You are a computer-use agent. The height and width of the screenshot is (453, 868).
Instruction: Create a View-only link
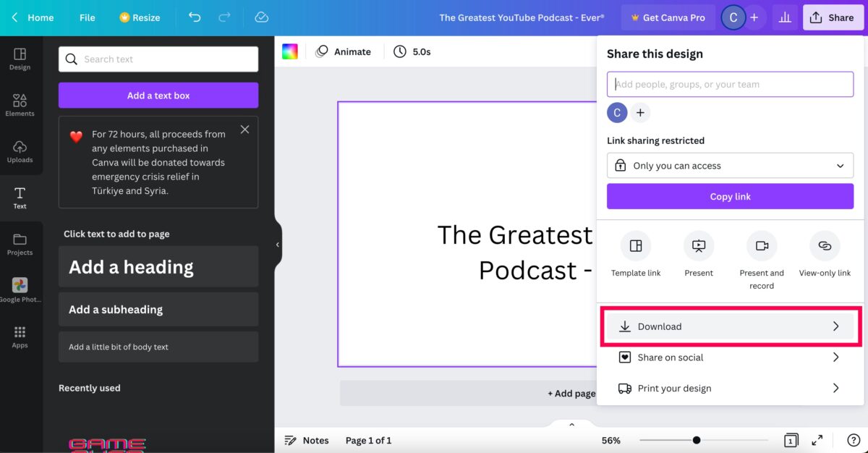click(825, 254)
